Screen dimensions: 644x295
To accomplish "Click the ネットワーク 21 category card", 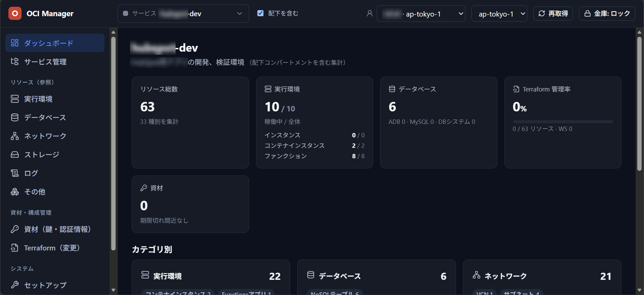I will (542, 277).
